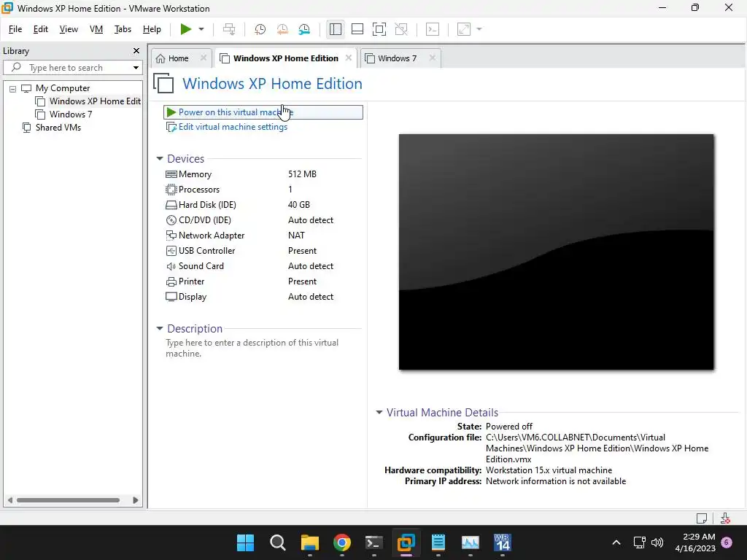Close the Windows 7 tab
747x560 pixels.
tap(432, 58)
